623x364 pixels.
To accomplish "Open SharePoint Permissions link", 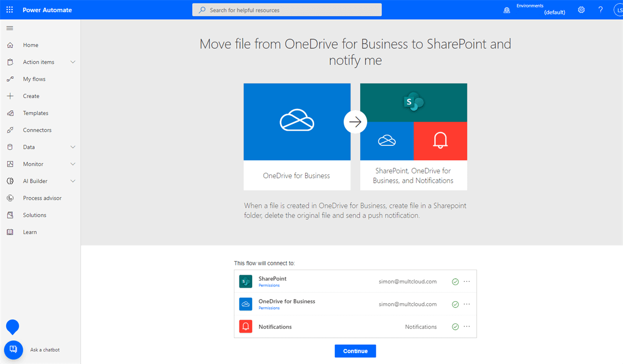I will 269,286.
